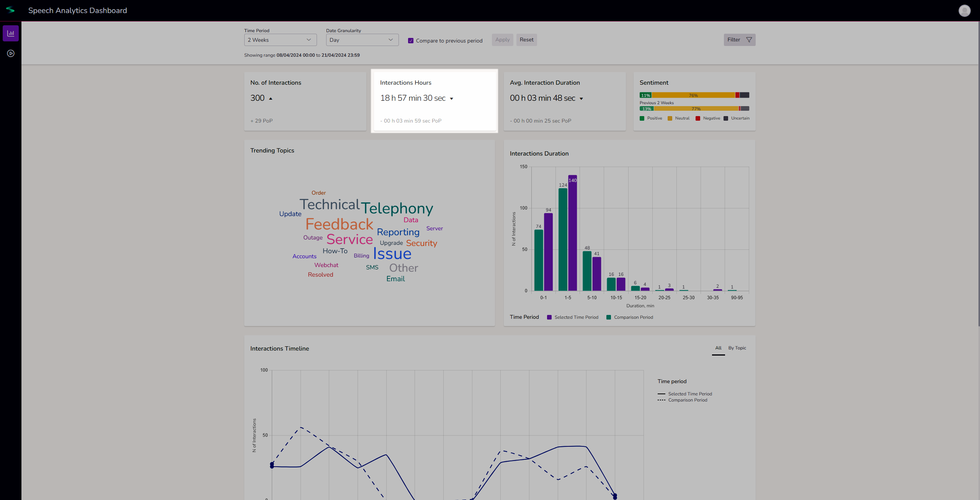Screen dimensions: 980x500
Task: Click the purple 94 bar for 0-1 min
Action: coord(548,252)
